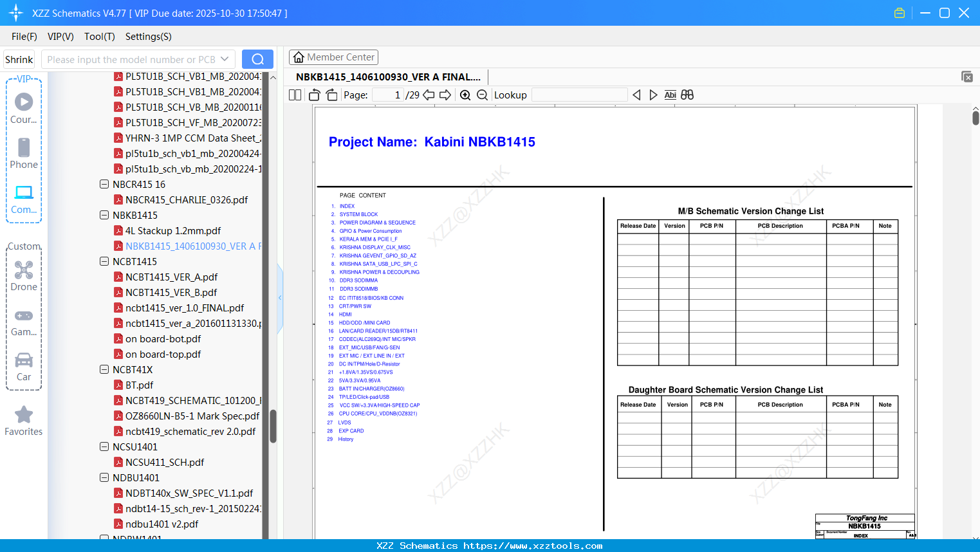Open NCBT1415_VER_B.pdf file
Viewport: 980px width, 552px height.
click(171, 292)
